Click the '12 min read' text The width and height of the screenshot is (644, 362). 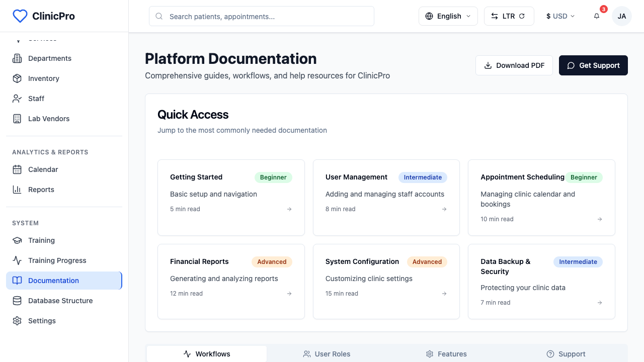tap(186, 294)
